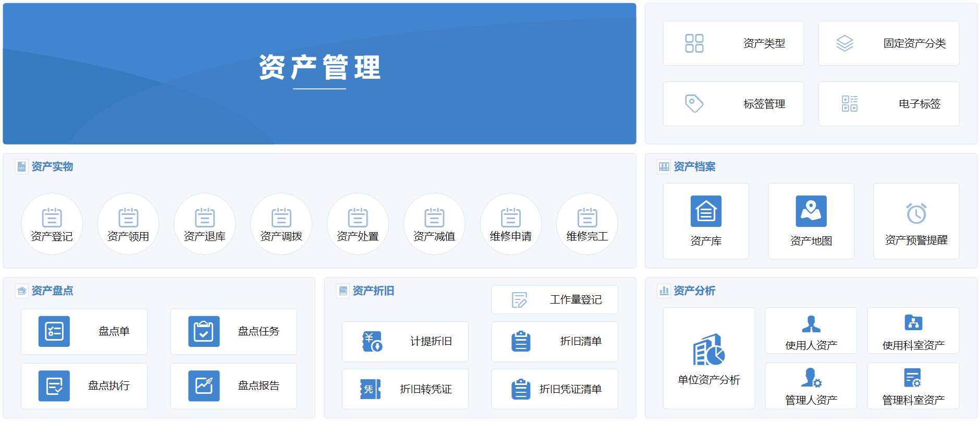Open the 资产预警提醒 alarm clock icon
The height and width of the screenshot is (422, 980).
pos(916,213)
